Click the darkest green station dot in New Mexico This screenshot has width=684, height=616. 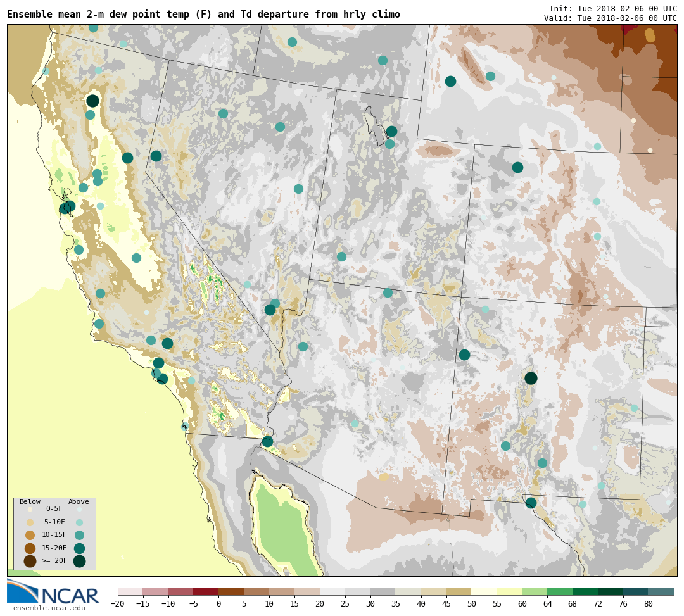531,378
